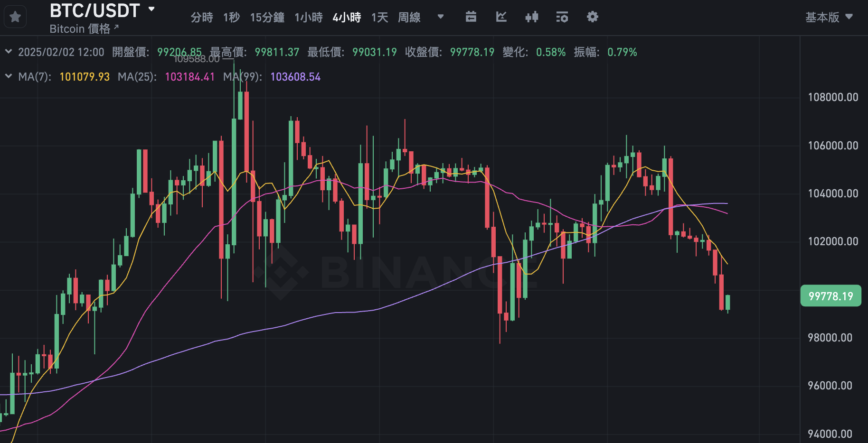This screenshot has width=868, height=443.
Task: Open the Bitcoin 價格 link
Action: (x=80, y=29)
